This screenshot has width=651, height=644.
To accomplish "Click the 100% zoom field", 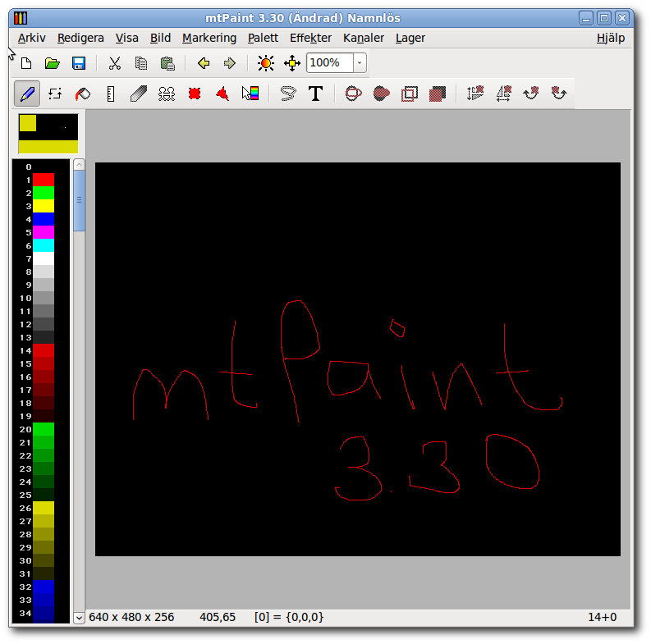I will [x=330, y=63].
